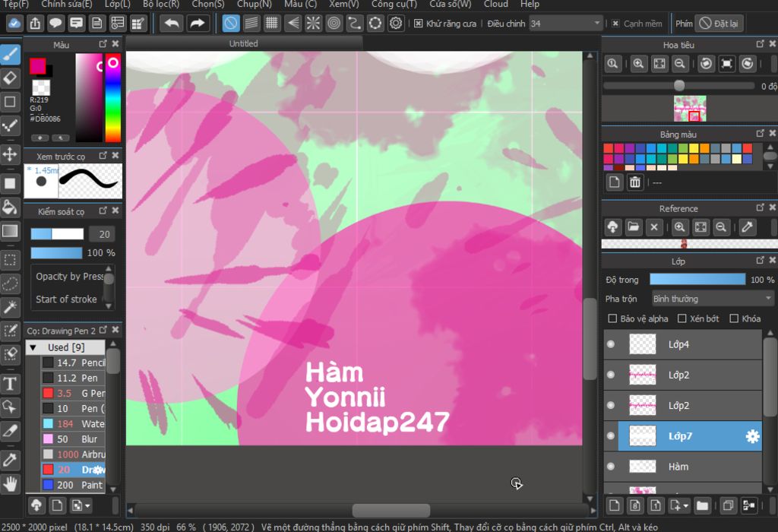
Task: Enable the parallel lines snap guide
Action: coord(251,24)
